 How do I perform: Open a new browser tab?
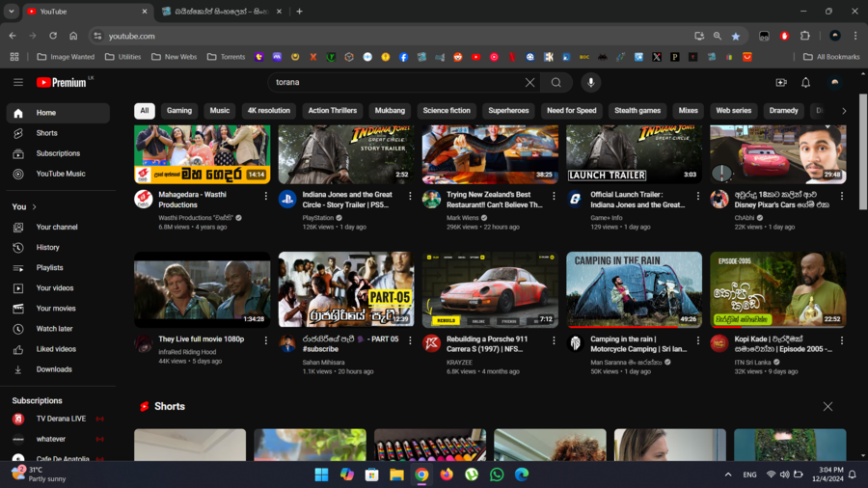[x=300, y=11]
